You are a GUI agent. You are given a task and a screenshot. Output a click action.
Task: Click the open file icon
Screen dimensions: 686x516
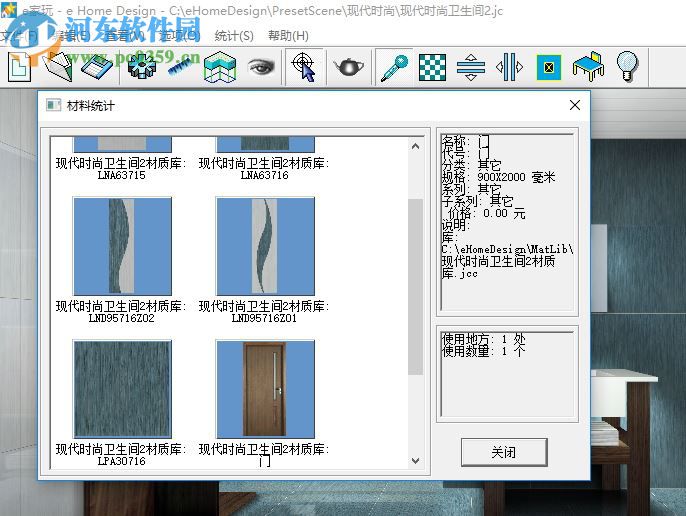[x=58, y=67]
